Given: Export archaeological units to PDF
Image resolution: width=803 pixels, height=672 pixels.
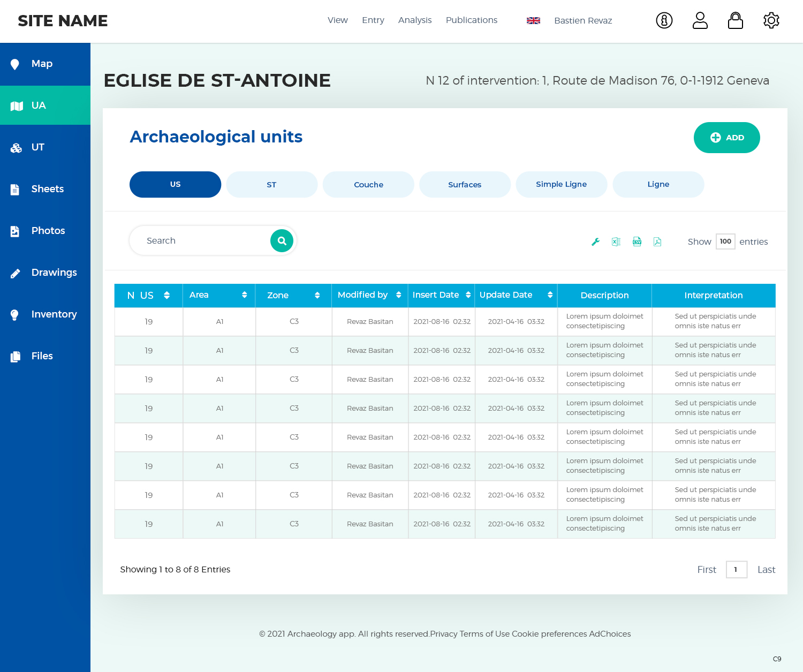Looking at the screenshot, I should tap(657, 241).
